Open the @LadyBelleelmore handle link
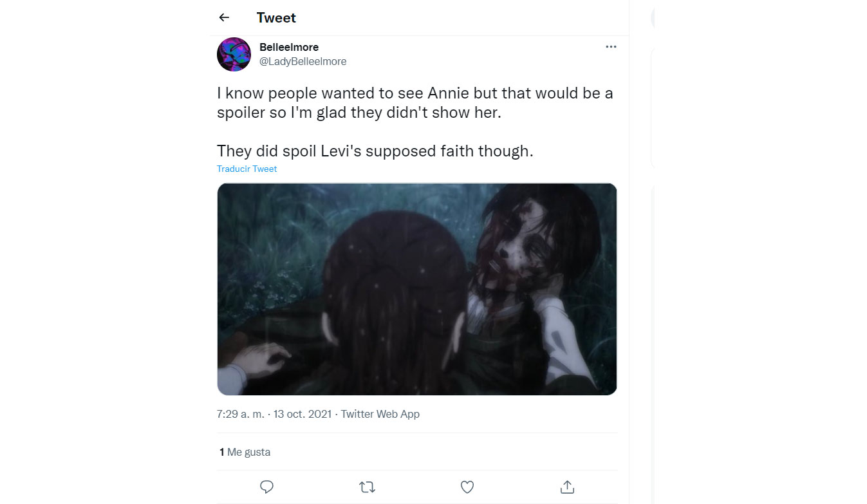867x504 pixels. [x=303, y=62]
